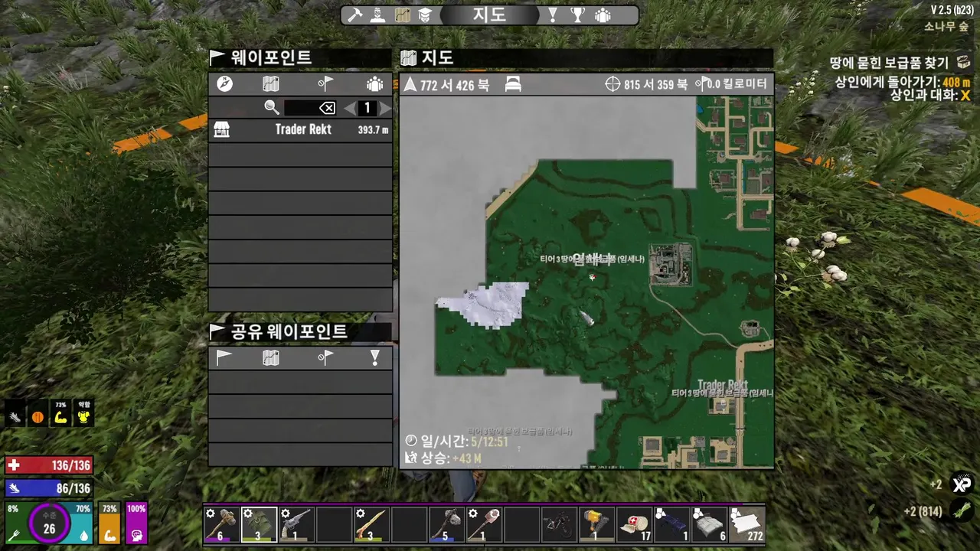
Task: Click the 일/시간 day time readout
Action: click(x=456, y=442)
